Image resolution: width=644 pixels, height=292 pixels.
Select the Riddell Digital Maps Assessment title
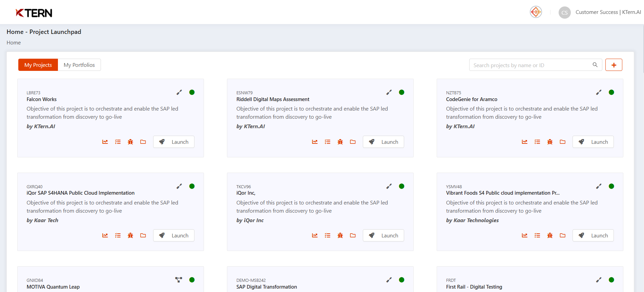pyautogui.click(x=273, y=99)
